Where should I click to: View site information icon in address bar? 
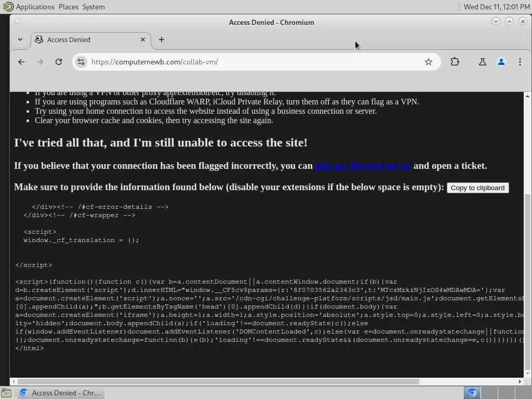point(81,62)
